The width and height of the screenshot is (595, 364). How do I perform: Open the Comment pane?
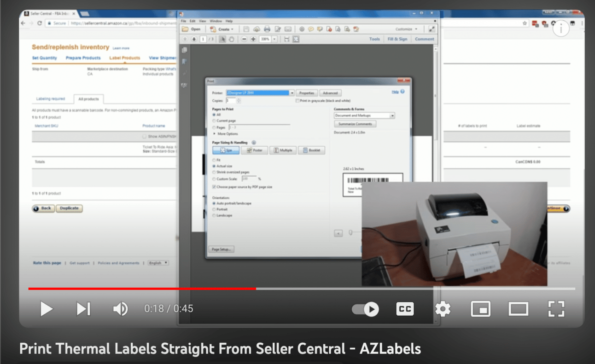pyautogui.click(x=425, y=39)
